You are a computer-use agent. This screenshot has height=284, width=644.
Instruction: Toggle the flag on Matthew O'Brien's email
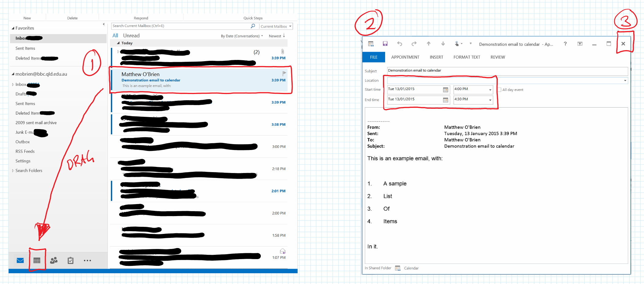284,73
